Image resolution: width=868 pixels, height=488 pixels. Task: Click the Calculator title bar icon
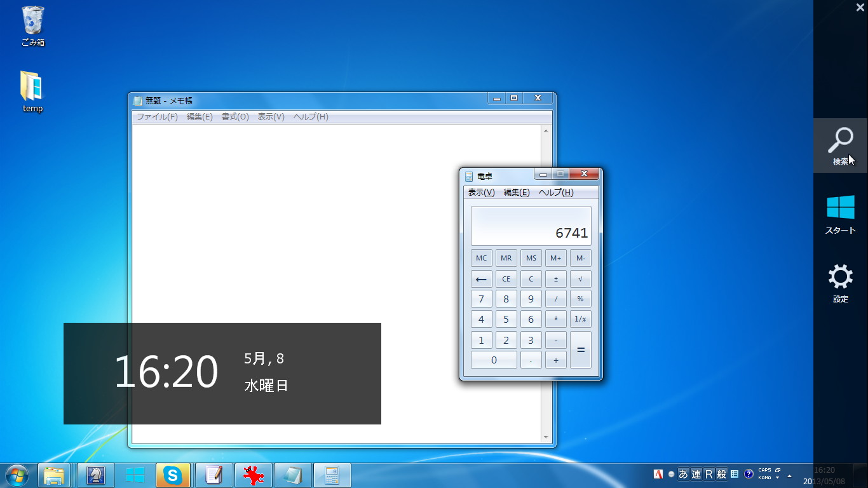click(x=469, y=176)
